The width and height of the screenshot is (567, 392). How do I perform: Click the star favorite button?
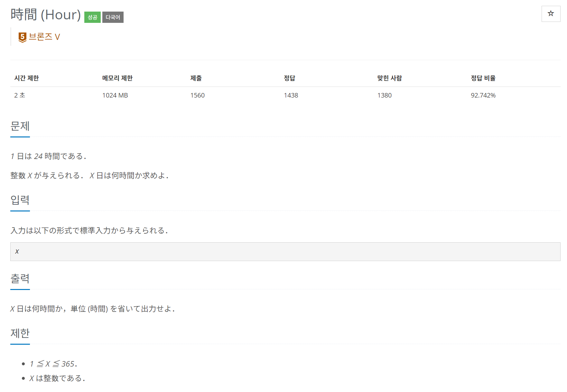[x=551, y=14]
